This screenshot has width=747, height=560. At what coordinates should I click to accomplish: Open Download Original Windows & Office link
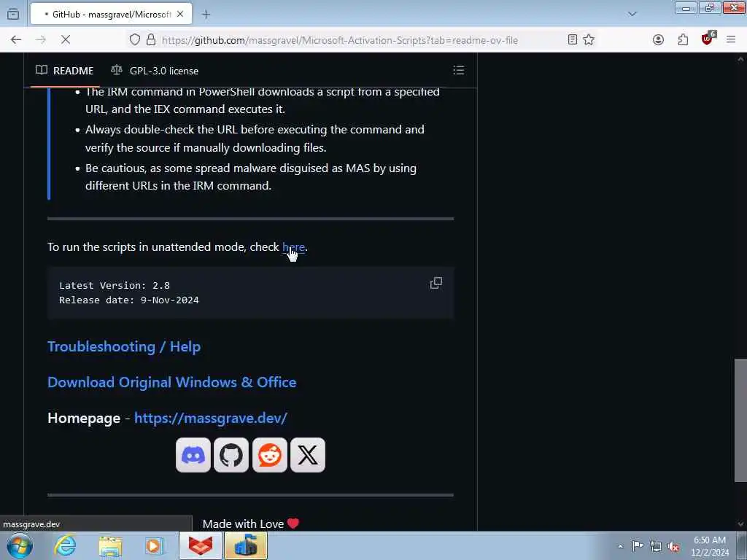(x=172, y=382)
